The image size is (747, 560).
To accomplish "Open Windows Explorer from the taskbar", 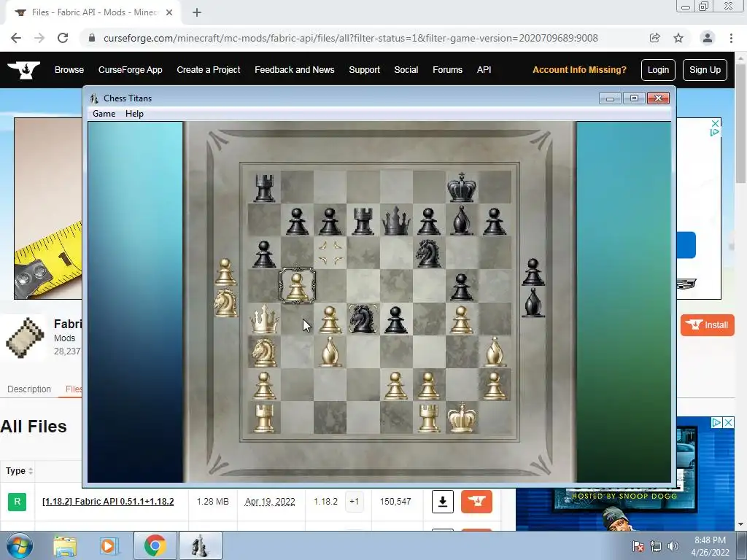I will click(65, 545).
